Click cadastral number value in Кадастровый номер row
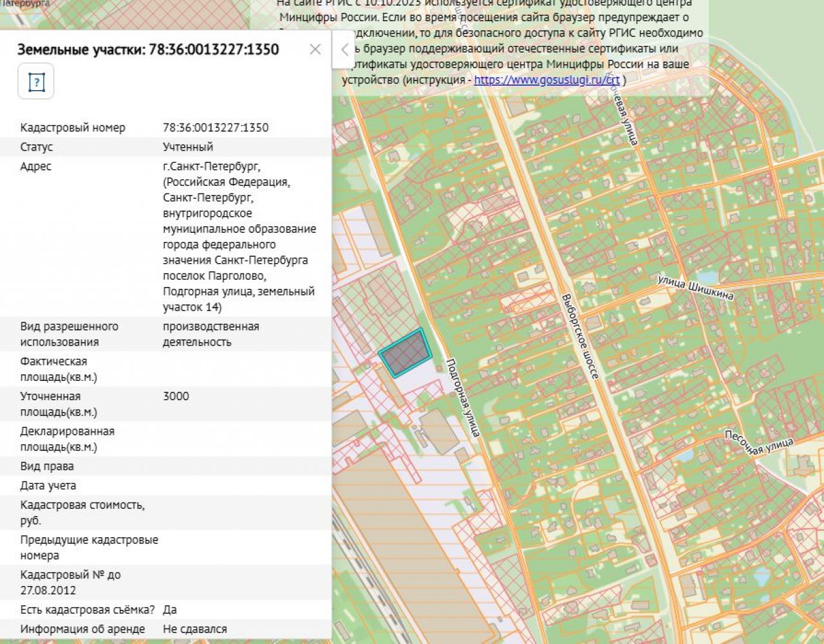This screenshot has height=644, width=824. tap(215, 127)
